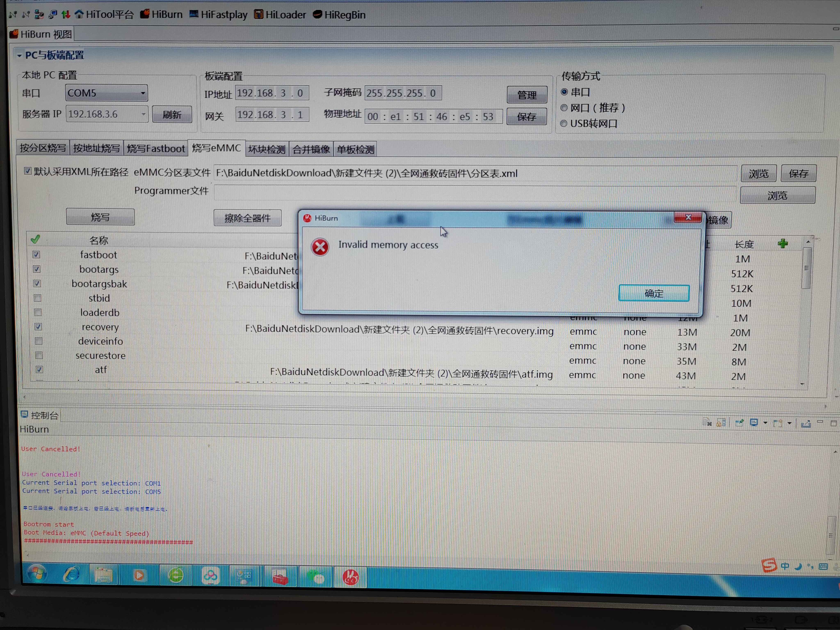Click the 刷新 refresh button
Image resolution: width=840 pixels, height=630 pixels.
(x=172, y=114)
